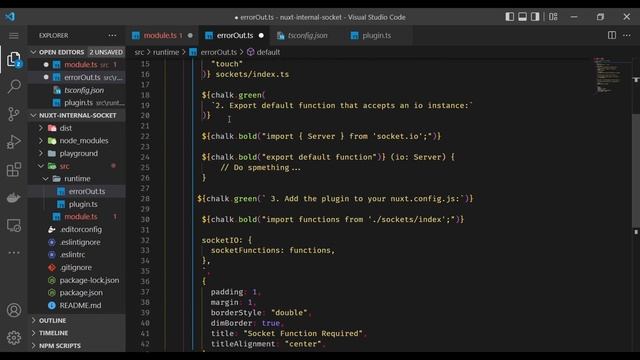Click runtime in the breadcrumb

(x=166, y=52)
